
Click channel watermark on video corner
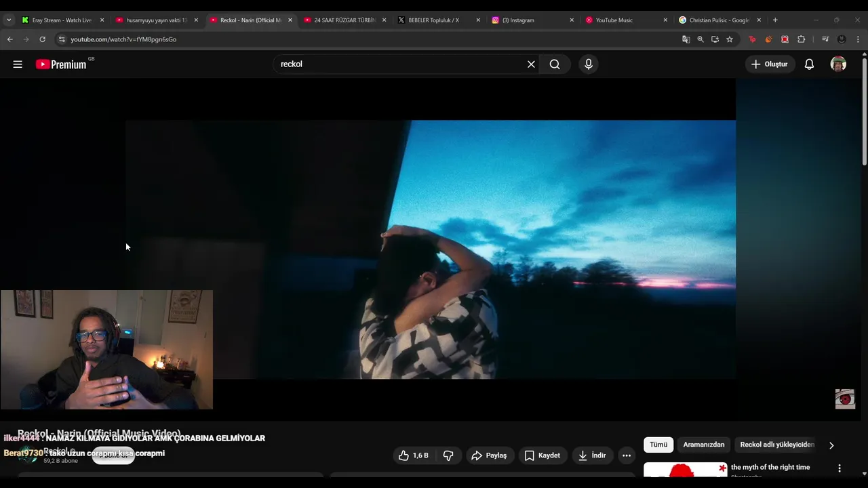[x=845, y=399]
